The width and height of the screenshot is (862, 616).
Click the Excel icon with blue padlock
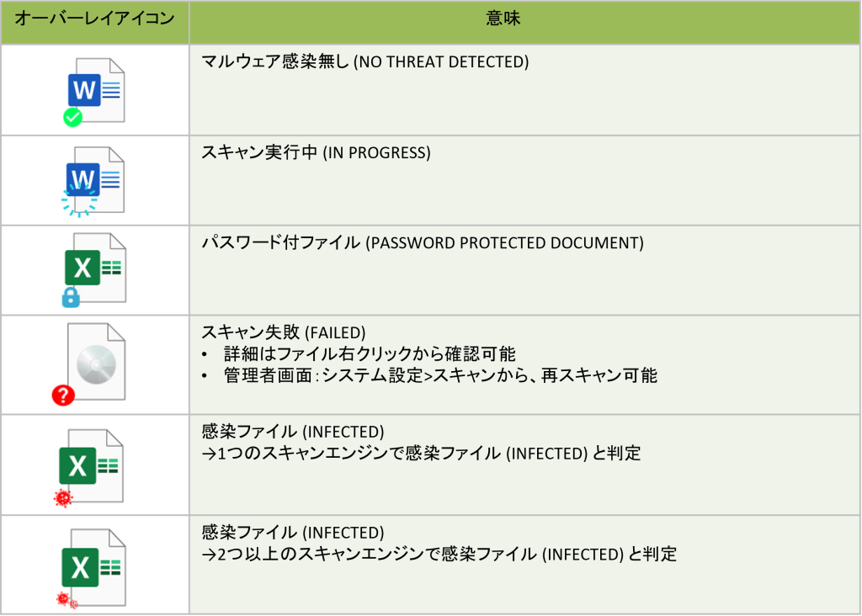click(94, 269)
